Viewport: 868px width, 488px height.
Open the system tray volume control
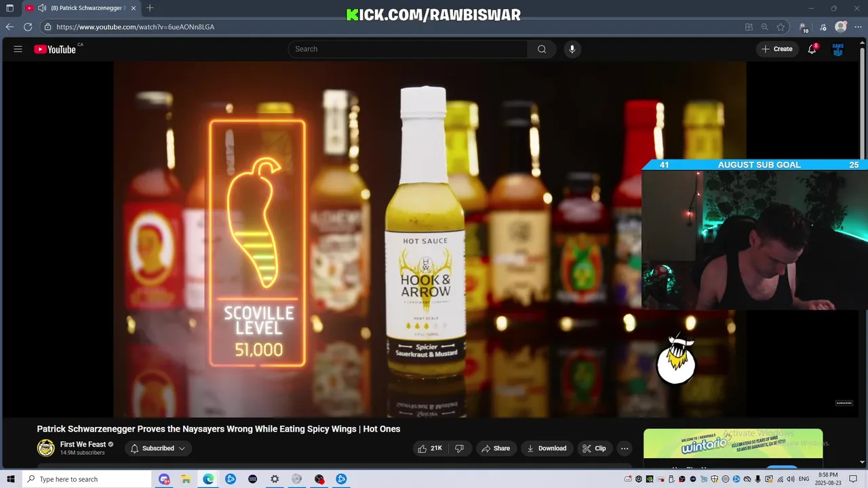click(790, 479)
